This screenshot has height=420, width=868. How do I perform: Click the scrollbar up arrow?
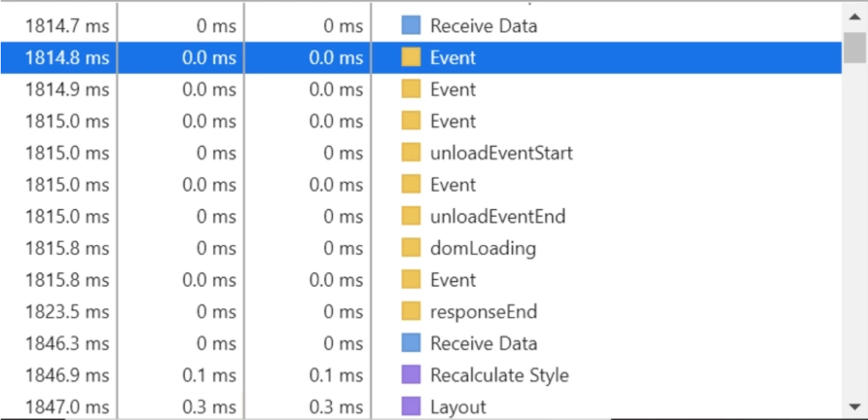[855, 15]
